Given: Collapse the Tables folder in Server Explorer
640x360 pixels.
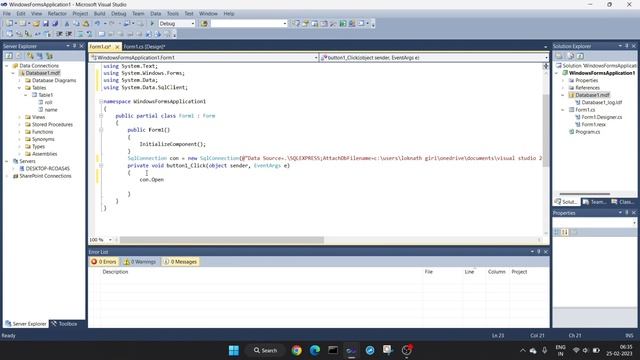Looking at the screenshot, I should (x=19, y=88).
